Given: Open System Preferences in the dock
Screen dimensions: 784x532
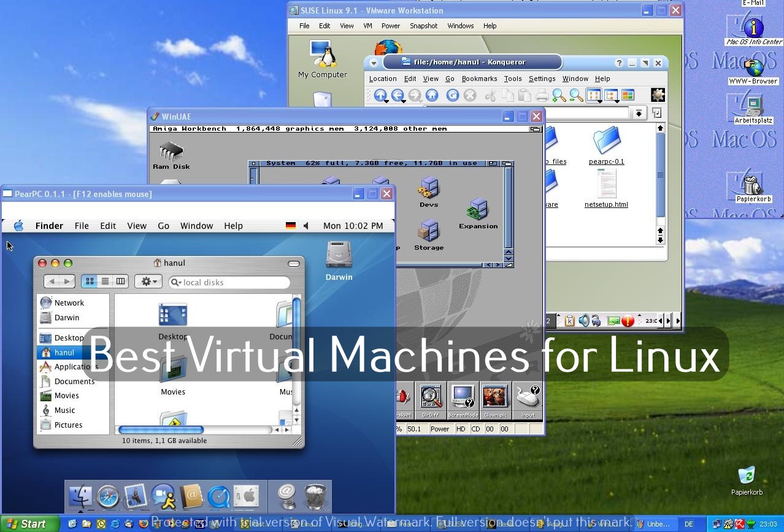Looking at the screenshot, I should point(246,496).
